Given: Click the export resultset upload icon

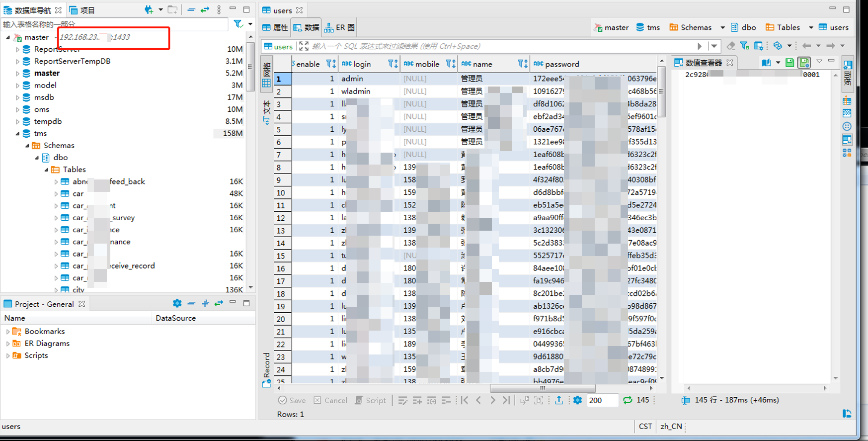Looking at the screenshot, I should tap(559, 400).
